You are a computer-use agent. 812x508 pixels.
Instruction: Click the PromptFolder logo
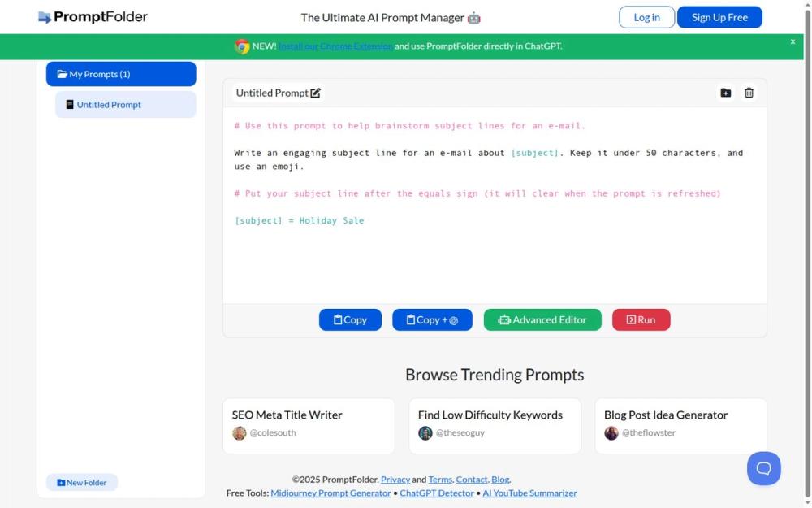tap(93, 16)
